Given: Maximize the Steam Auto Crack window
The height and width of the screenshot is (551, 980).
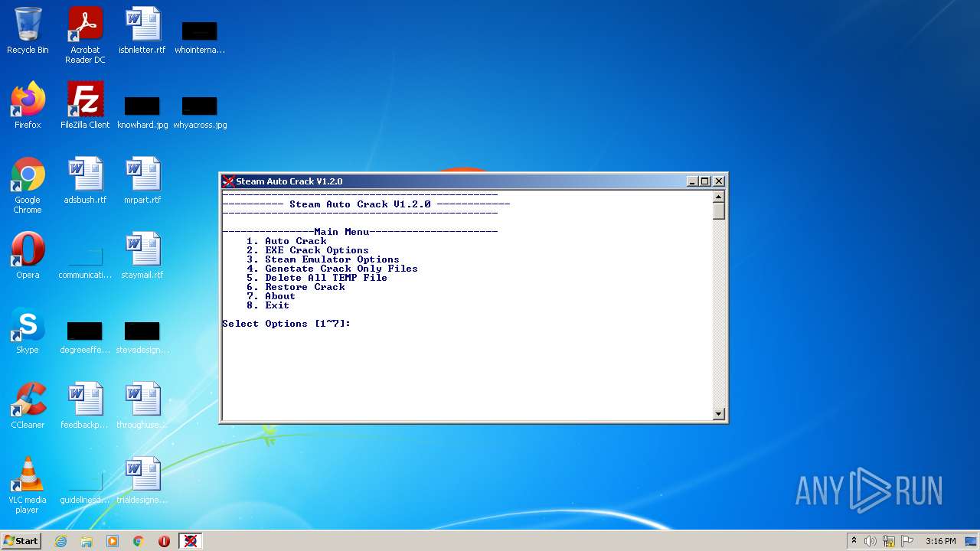Looking at the screenshot, I should 704,181.
